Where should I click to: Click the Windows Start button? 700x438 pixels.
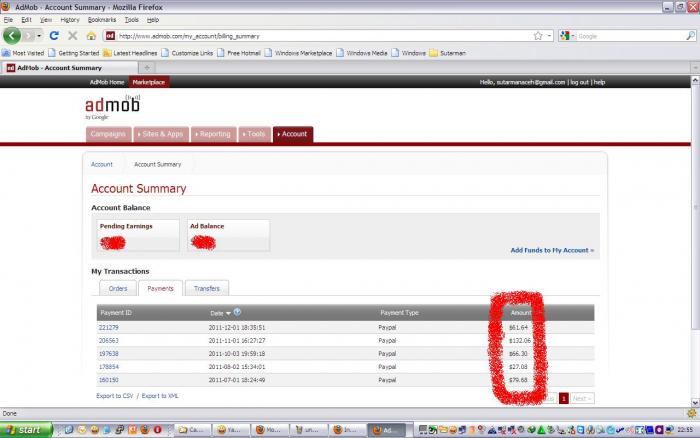click(x=25, y=430)
